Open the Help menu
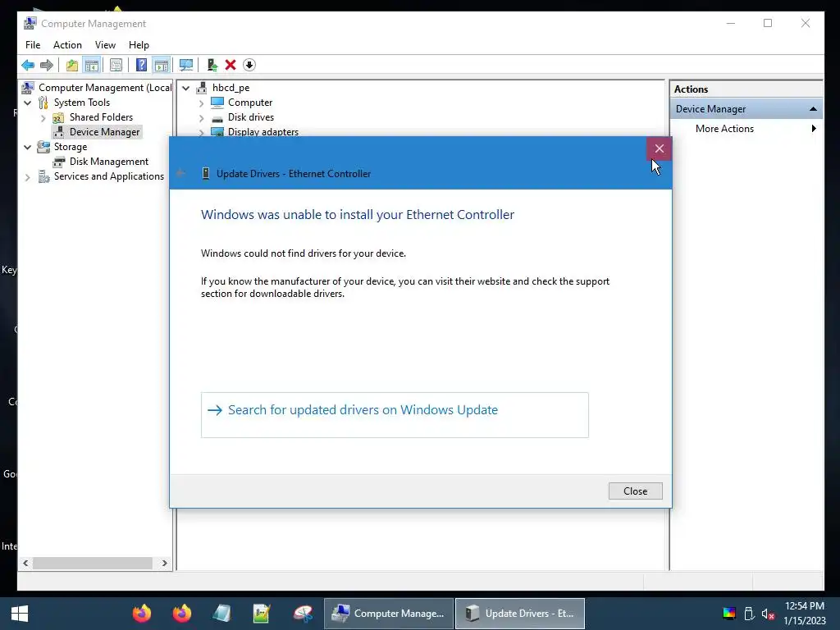 click(139, 45)
